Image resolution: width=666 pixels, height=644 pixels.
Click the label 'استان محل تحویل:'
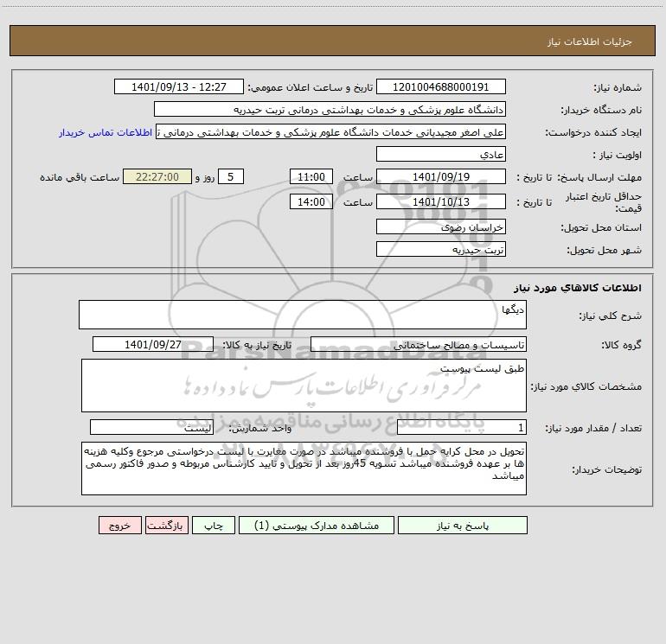coord(601,228)
